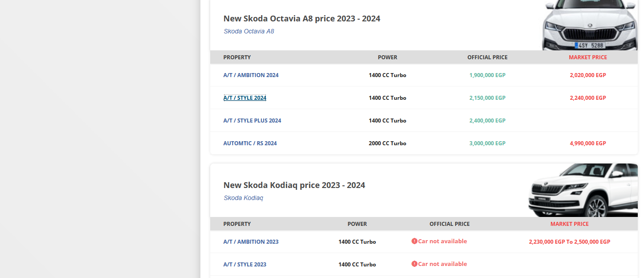Click Car not available in Ambition 2023 row
644x278 pixels.
point(442,241)
